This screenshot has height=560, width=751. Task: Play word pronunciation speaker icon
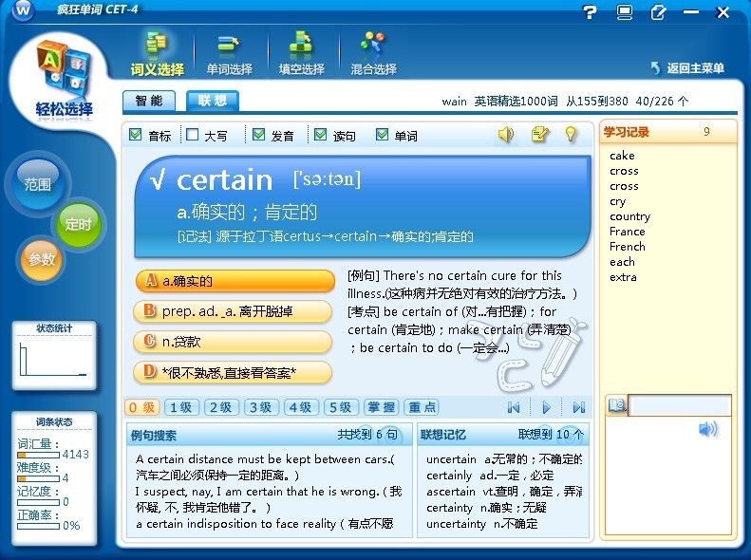506,135
